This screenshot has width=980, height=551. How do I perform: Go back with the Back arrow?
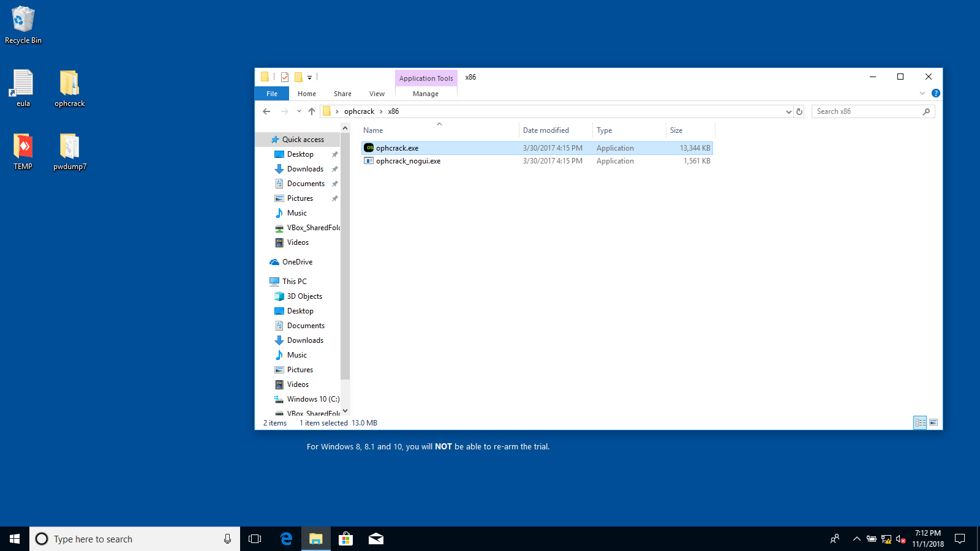[x=266, y=111]
